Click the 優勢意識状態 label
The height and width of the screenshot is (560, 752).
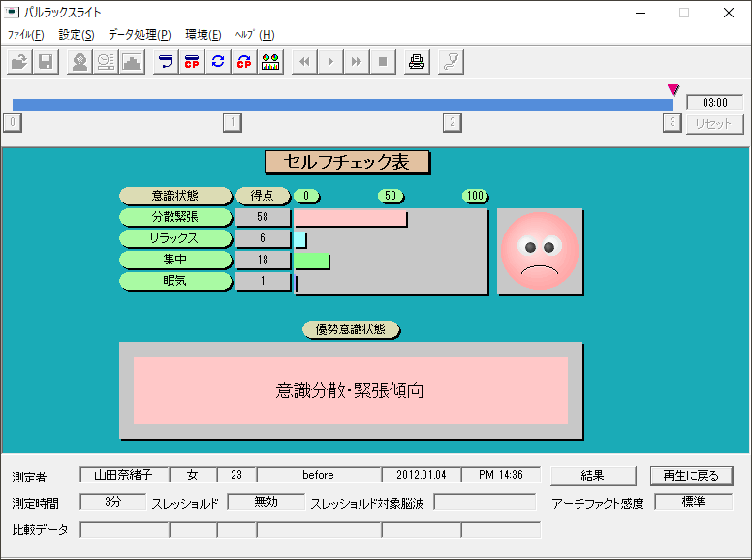click(351, 329)
